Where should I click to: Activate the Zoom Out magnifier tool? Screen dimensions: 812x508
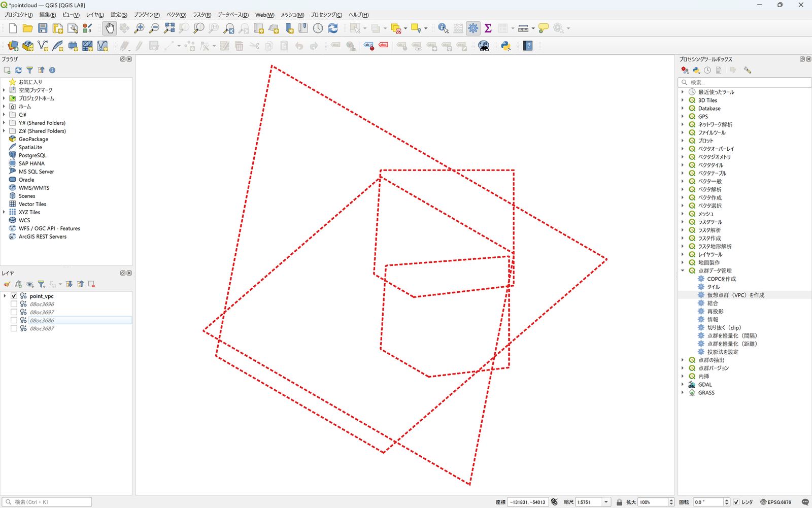click(154, 28)
